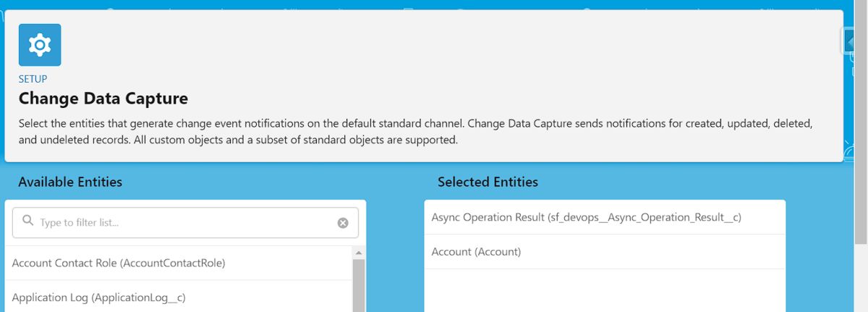Click the Available Entities scrollbar thumb

pyautogui.click(x=358, y=286)
